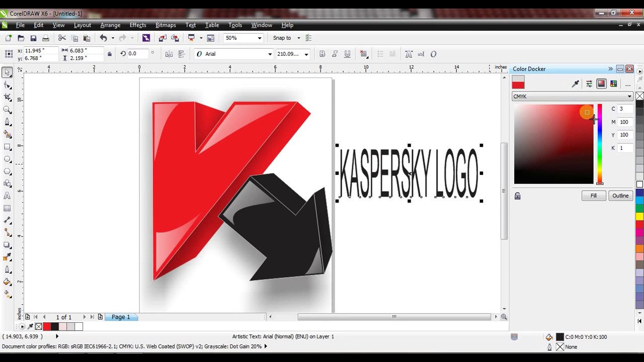
Task: Select the Shape tool in the toolbox
Action: [x=7, y=85]
